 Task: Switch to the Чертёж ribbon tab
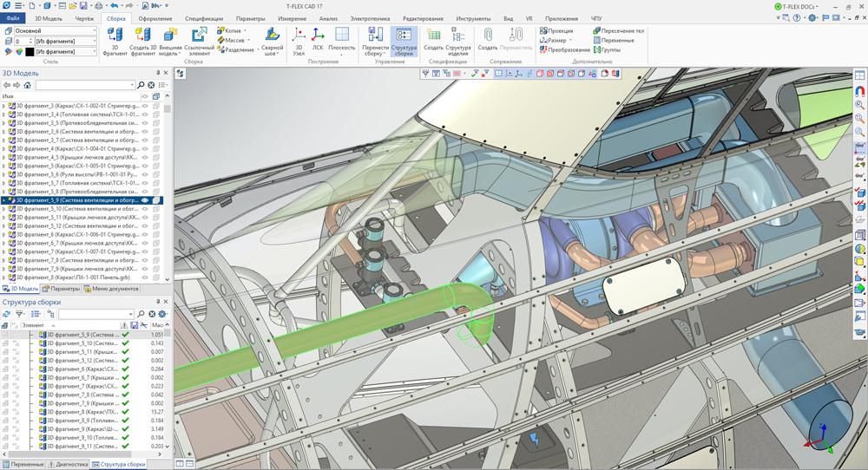[84, 18]
